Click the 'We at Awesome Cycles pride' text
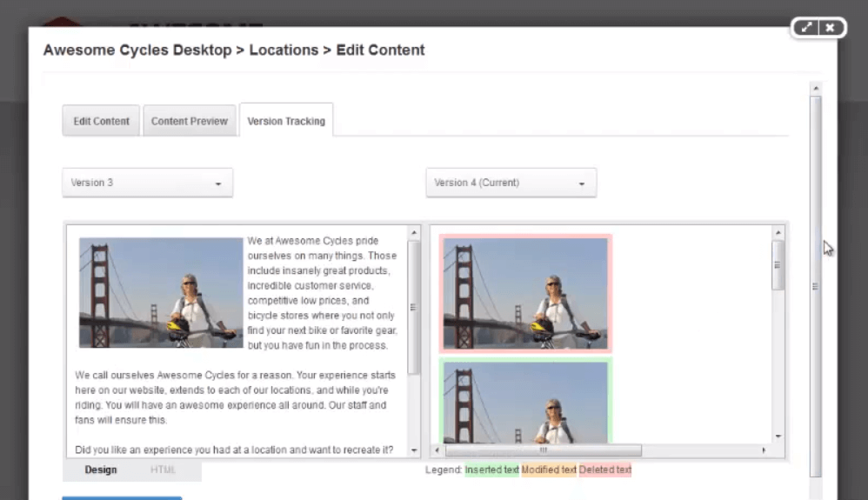This screenshot has height=500, width=868. click(x=313, y=241)
